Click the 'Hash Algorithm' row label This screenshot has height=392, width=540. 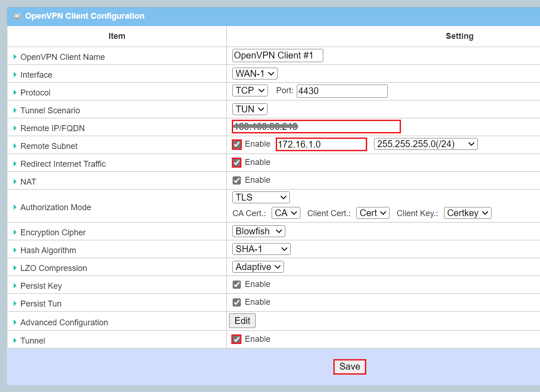click(48, 250)
